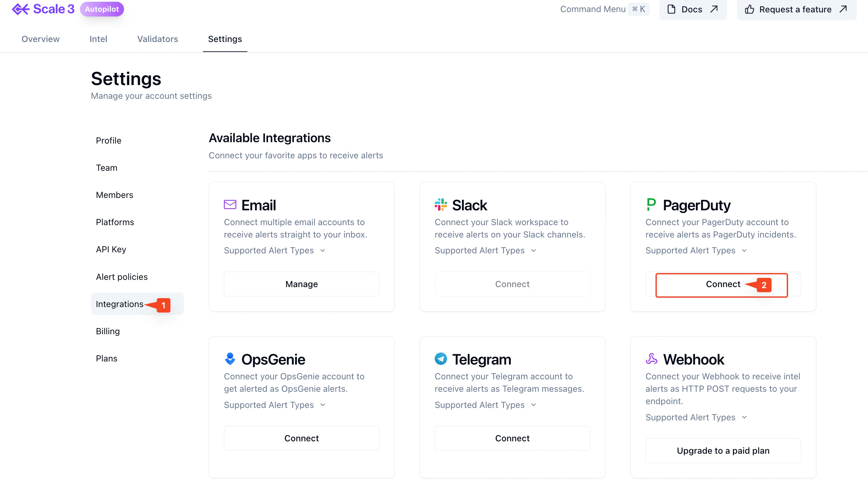868x484 pixels.
Task: Click Manage on the Email card
Action: click(x=301, y=284)
